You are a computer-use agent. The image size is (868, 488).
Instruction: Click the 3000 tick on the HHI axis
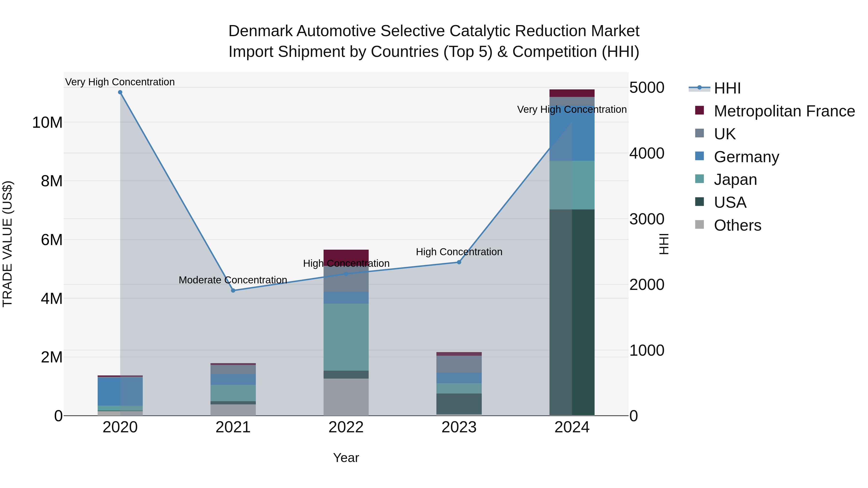[x=647, y=219]
